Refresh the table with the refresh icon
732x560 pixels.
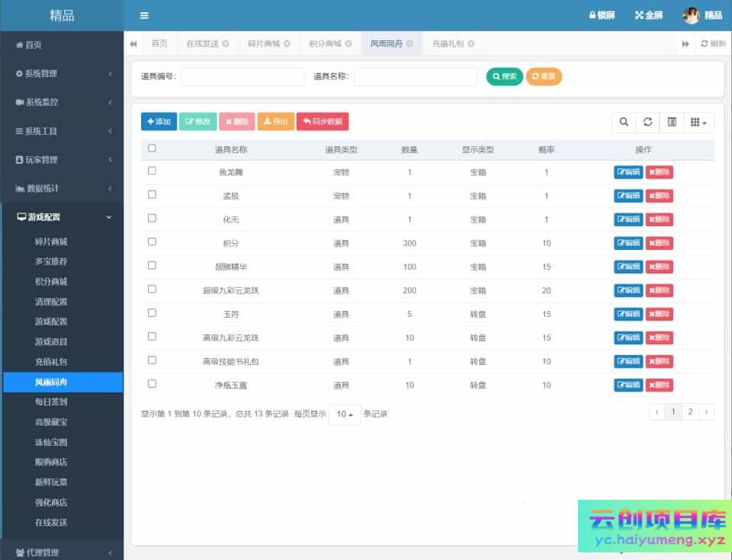647,122
